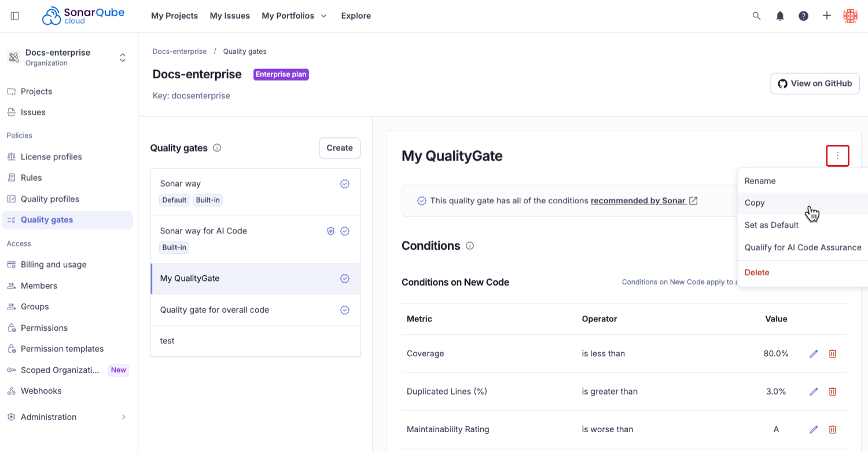Open My Issues in the top navigation

pos(230,16)
